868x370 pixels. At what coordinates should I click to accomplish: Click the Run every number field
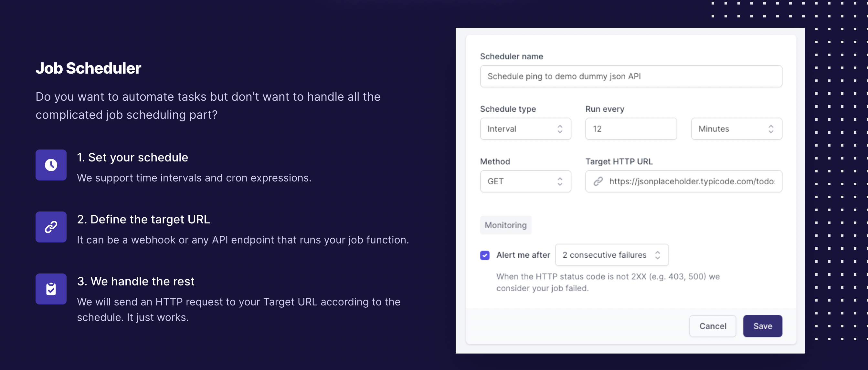pyautogui.click(x=631, y=129)
